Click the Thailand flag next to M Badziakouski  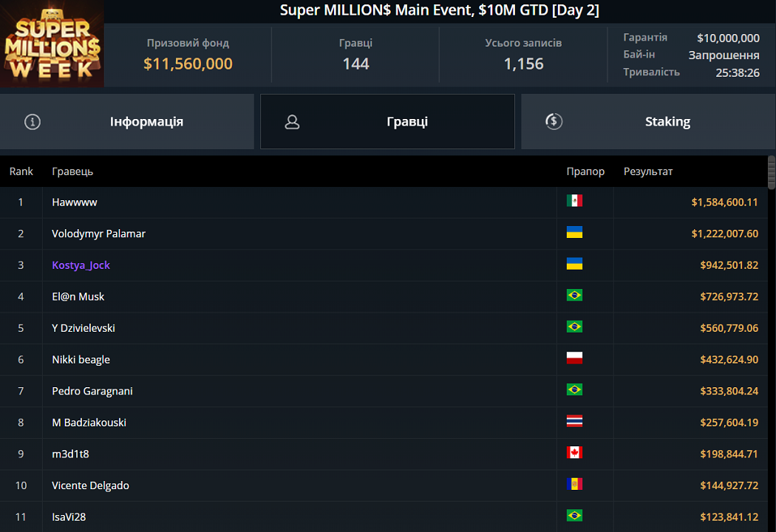tap(576, 422)
